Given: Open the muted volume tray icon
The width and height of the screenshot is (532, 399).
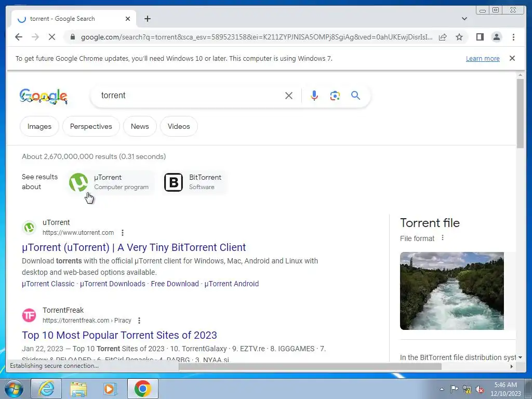Looking at the screenshot, I should pos(480,389).
